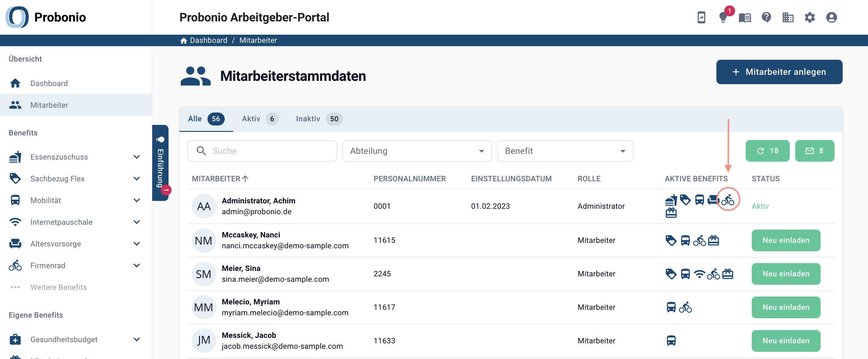Expand the Altersvorsorge sidebar section
Viewport: 868px width, 359px height.
pos(137,243)
